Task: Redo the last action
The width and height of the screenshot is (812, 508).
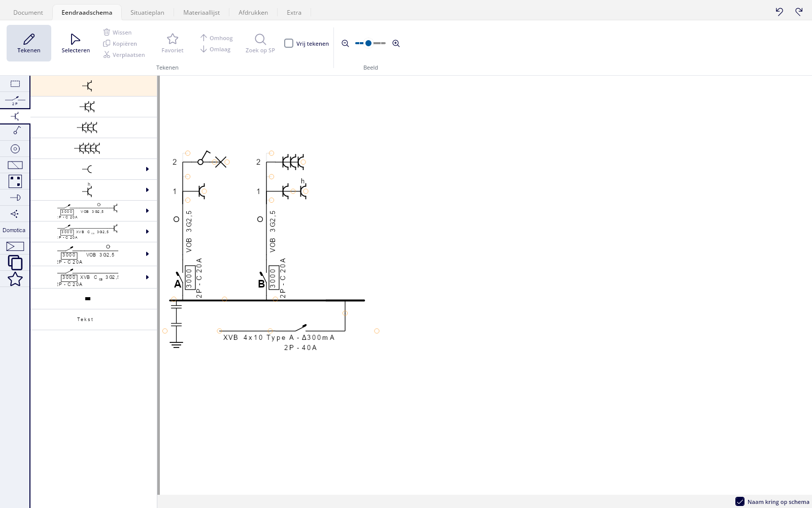Action: tap(799, 12)
